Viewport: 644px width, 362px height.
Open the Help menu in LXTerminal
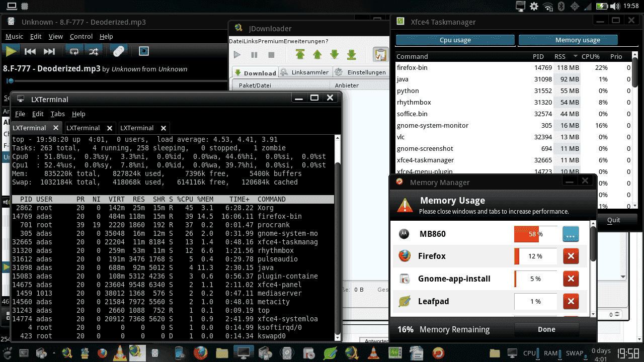tap(78, 114)
